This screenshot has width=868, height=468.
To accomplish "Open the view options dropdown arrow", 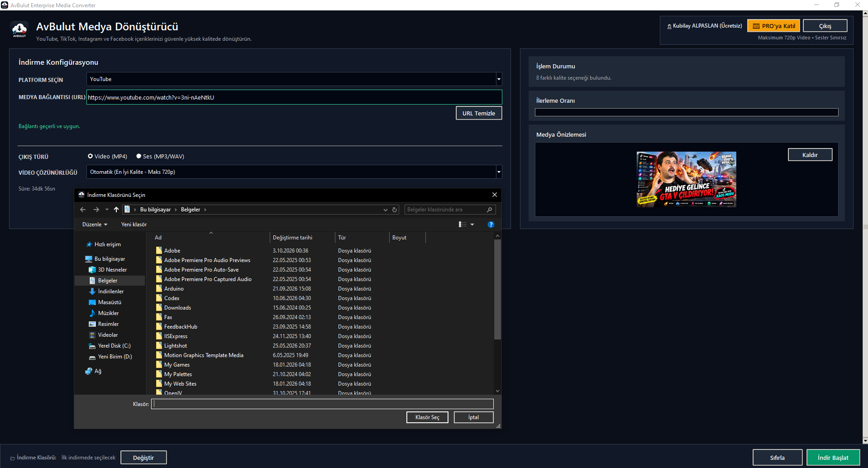I will (472, 224).
